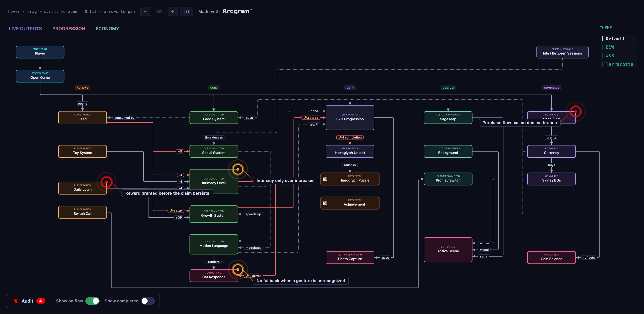This screenshot has width=644, height=314.
Task: Click the Audit bug icon
Action: tap(16, 301)
